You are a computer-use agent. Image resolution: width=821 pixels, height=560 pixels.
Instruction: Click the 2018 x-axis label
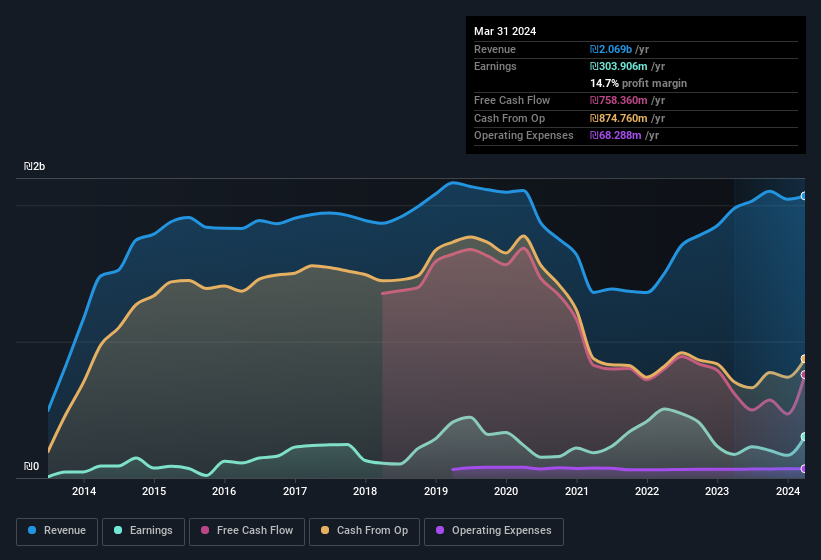point(365,491)
